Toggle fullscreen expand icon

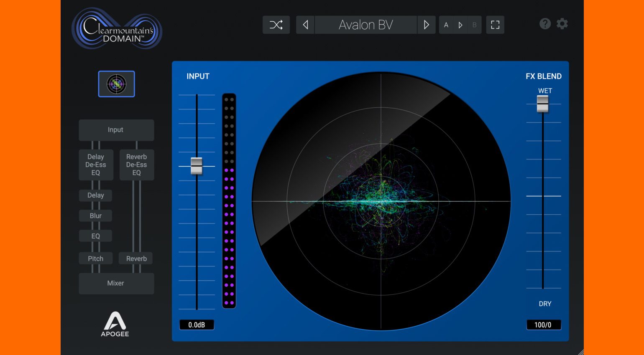tap(495, 25)
